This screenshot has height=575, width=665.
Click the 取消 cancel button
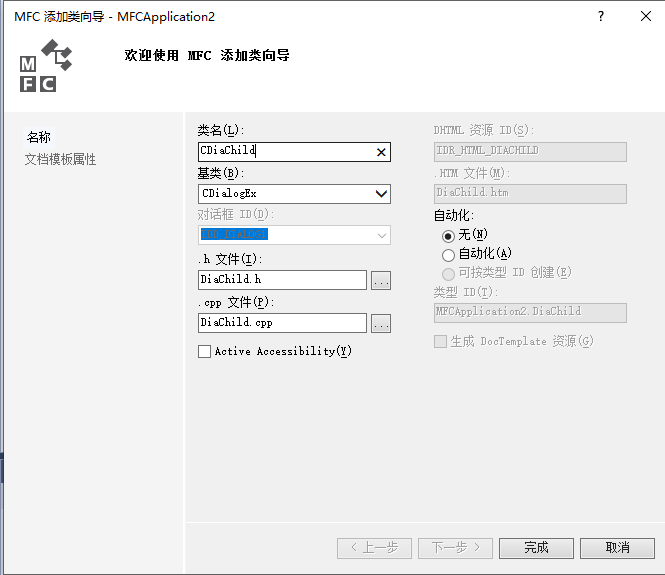click(617, 548)
